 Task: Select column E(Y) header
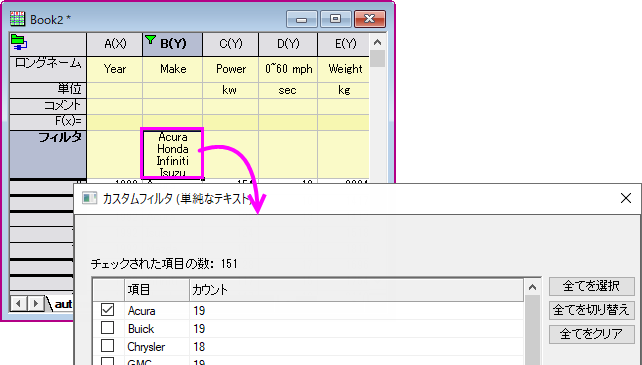click(x=343, y=44)
